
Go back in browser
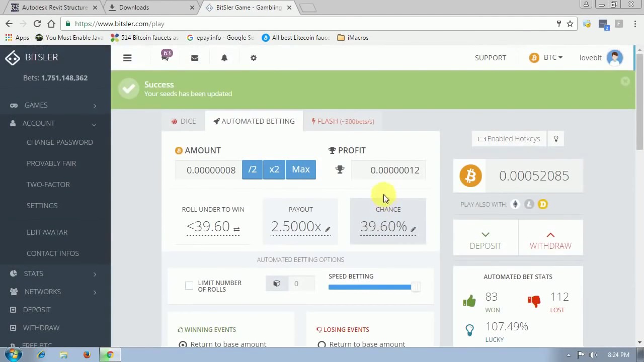[x=9, y=24]
